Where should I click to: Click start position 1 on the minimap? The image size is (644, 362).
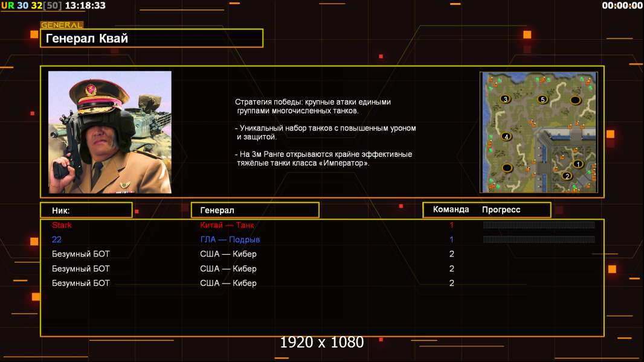click(578, 164)
